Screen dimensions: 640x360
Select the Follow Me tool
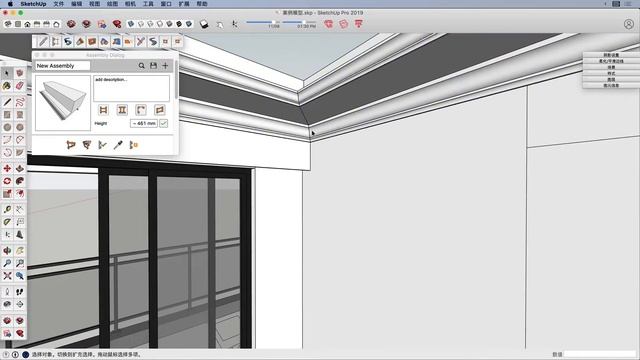[x=20, y=181]
